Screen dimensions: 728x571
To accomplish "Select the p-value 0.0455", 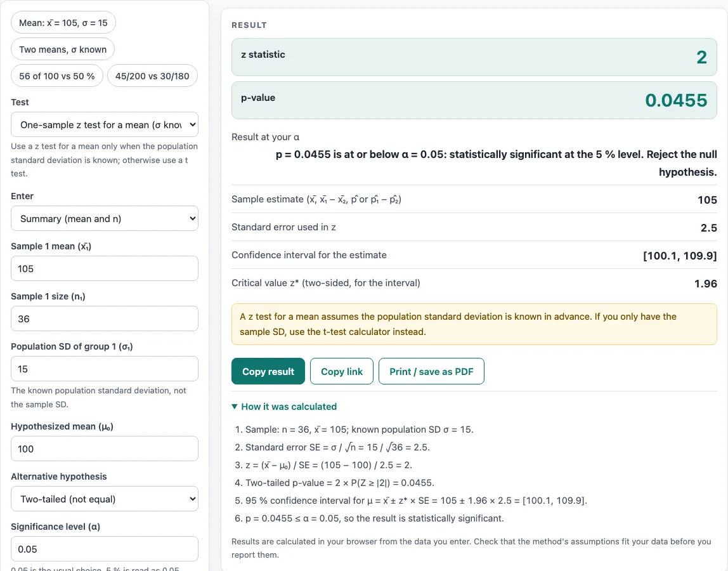I will tap(676, 100).
